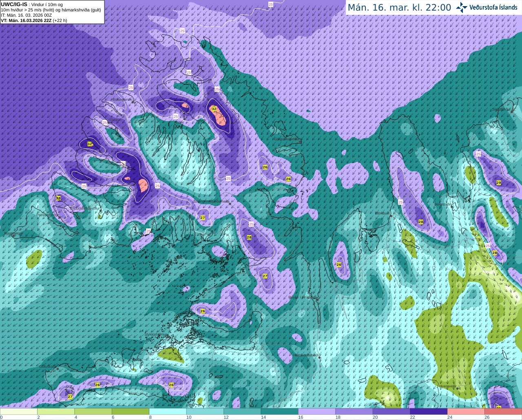Click the Flateyri station label
The image size is (522, 420).
coord(115,120)
